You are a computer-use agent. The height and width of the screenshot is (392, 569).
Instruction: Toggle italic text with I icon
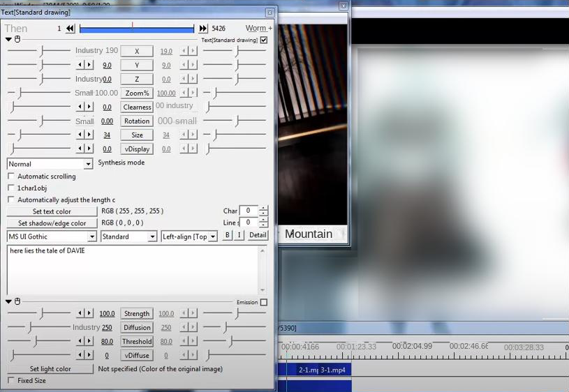pyautogui.click(x=239, y=236)
